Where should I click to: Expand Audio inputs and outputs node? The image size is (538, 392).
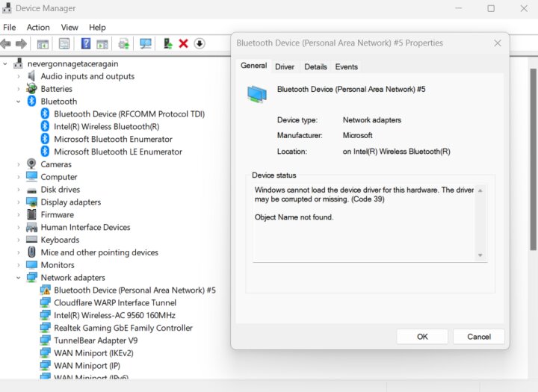click(19, 76)
